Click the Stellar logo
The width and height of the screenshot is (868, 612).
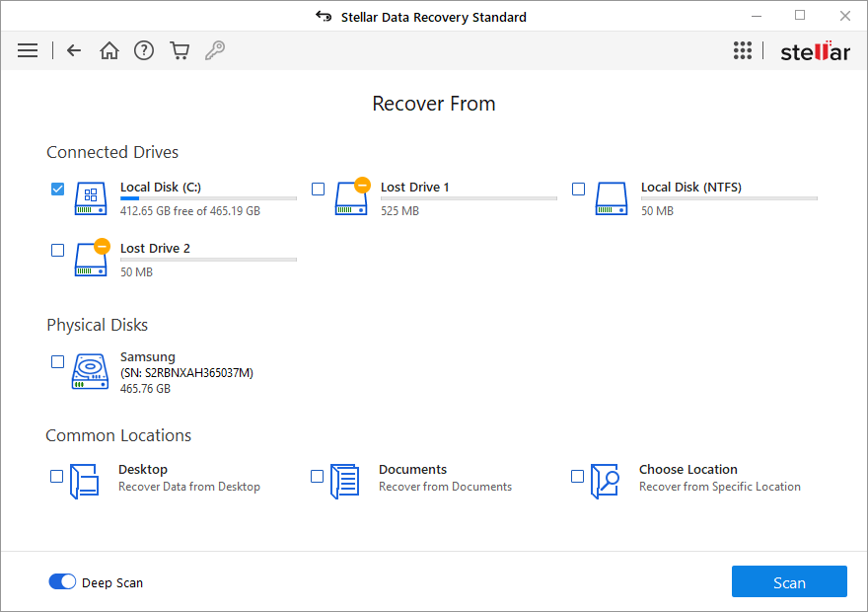815,49
